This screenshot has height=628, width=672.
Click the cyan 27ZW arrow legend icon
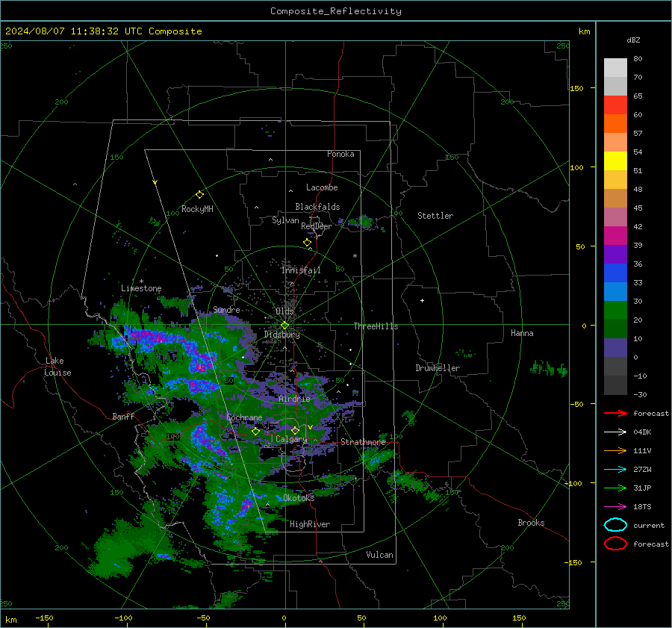coord(615,470)
